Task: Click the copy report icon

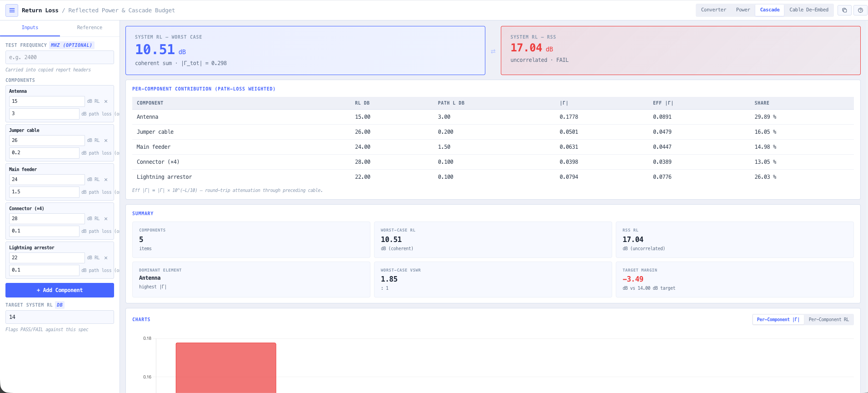Action: coord(844,10)
